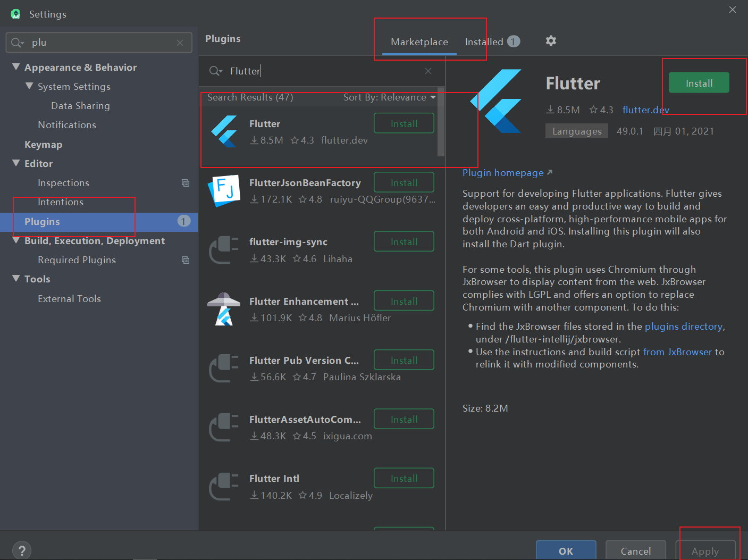Install the FlutterJsonBeanFactory plugin
This screenshot has height=560, width=748.
click(404, 182)
